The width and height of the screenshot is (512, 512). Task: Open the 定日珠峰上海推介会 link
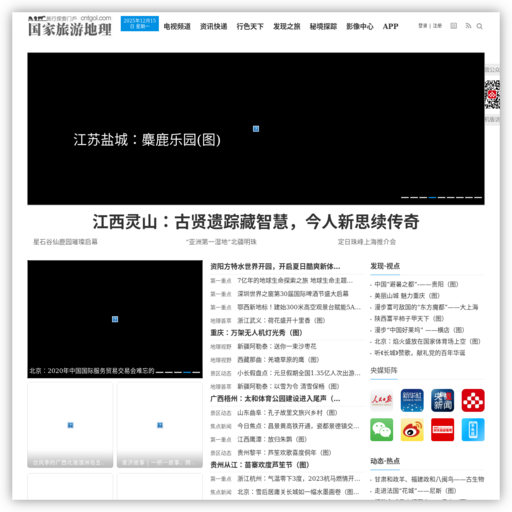(367, 242)
